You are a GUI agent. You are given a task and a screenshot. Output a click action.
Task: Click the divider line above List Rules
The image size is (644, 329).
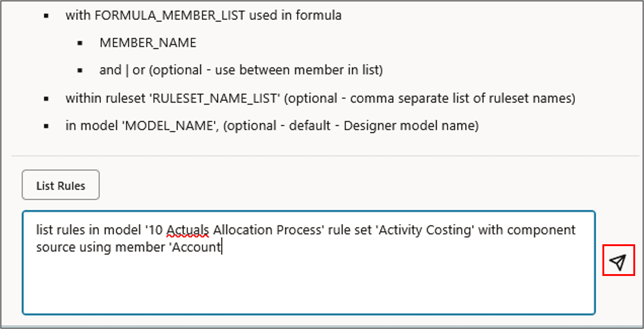click(x=322, y=155)
